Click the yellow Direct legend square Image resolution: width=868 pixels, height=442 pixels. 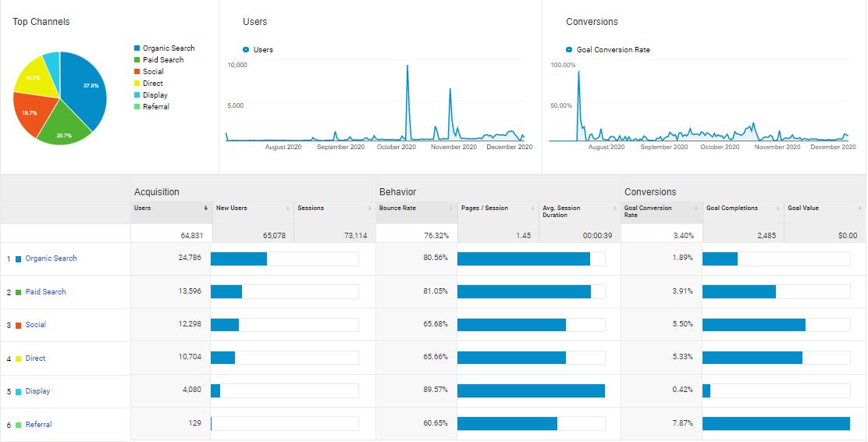coord(137,84)
